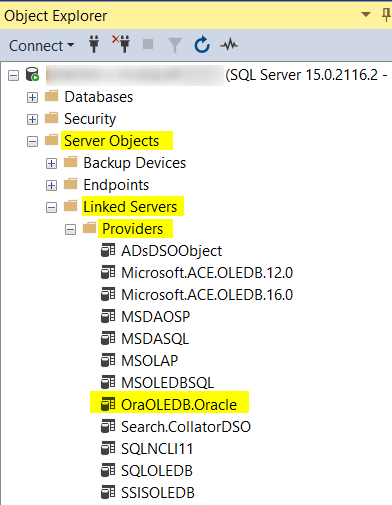Toggle the auto-hide pin icon

click(x=386, y=15)
